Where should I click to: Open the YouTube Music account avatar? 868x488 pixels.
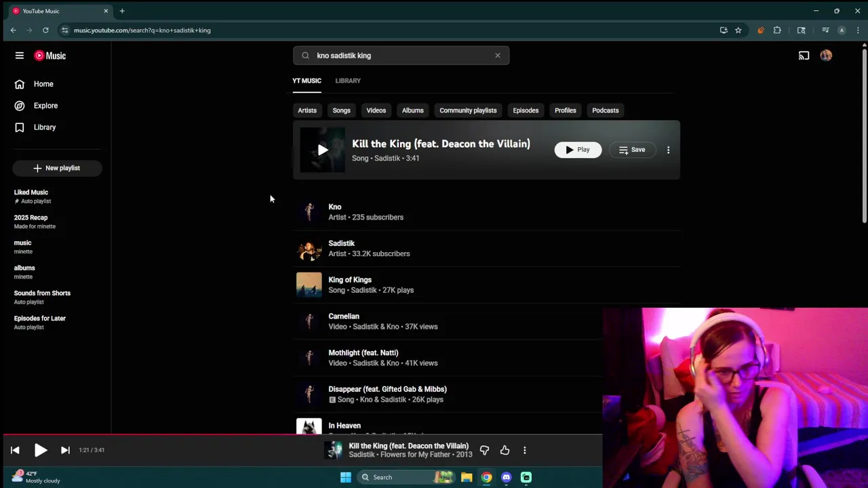click(x=826, y=56)
